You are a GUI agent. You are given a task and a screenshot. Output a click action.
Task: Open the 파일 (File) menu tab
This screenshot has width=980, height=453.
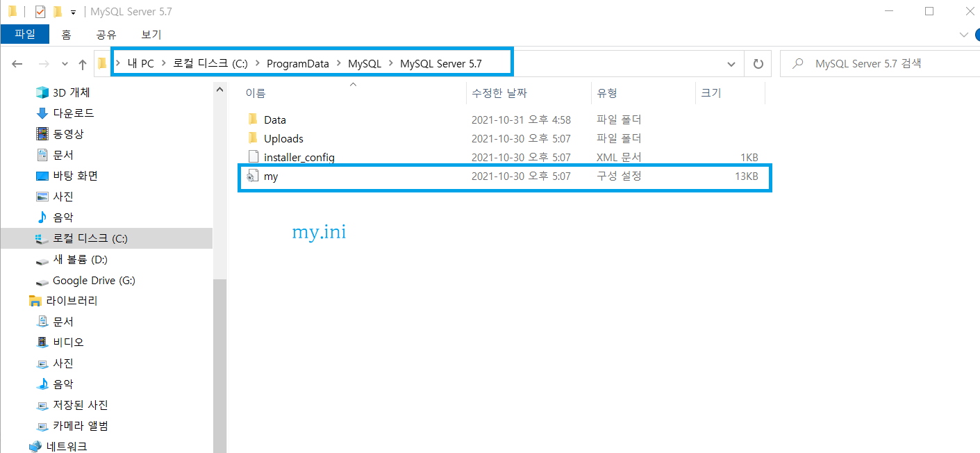pos(25,34)
